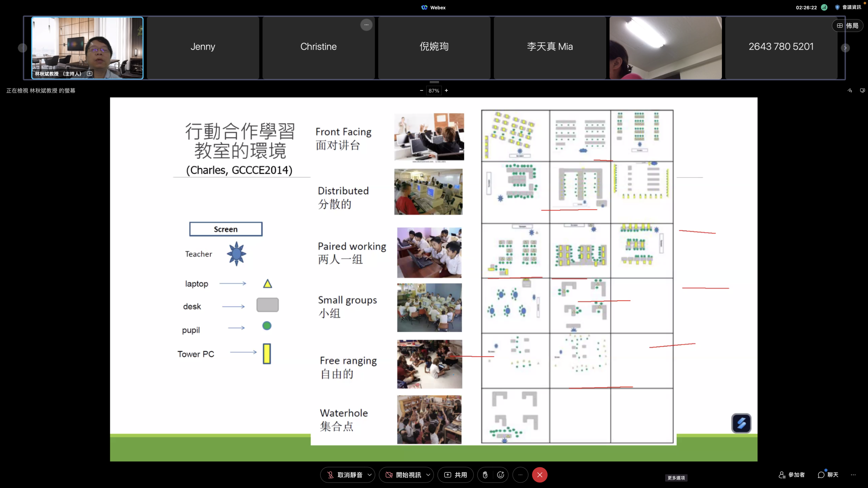Expand video options arrow beside 開始視訊
The image size is (868, 488).
tap(428, 475)
